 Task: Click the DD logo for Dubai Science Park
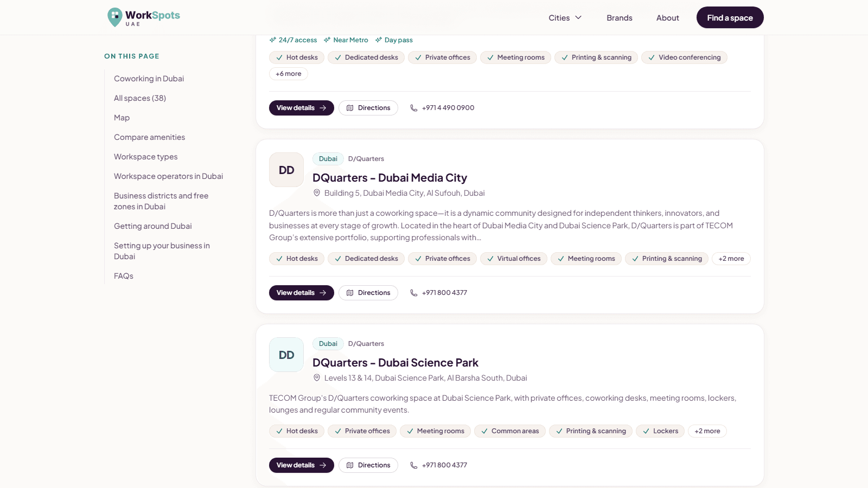pyautogui.click(x=286, y=355)
